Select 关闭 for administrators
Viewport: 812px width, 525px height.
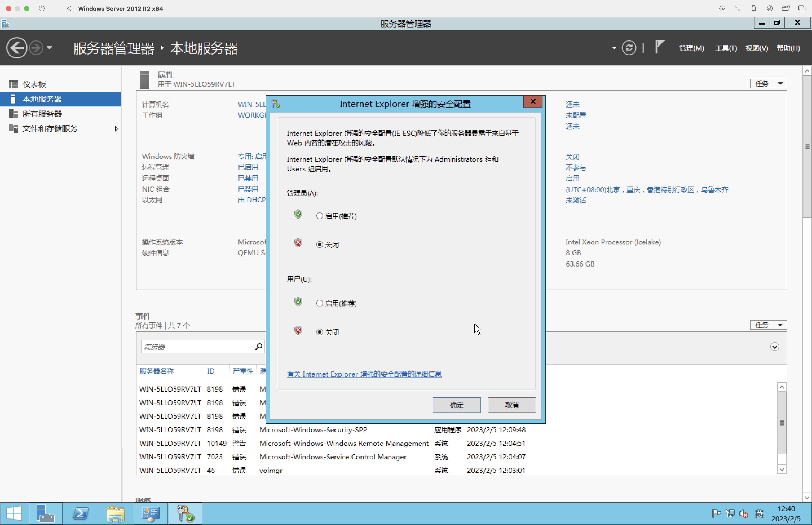319,244
